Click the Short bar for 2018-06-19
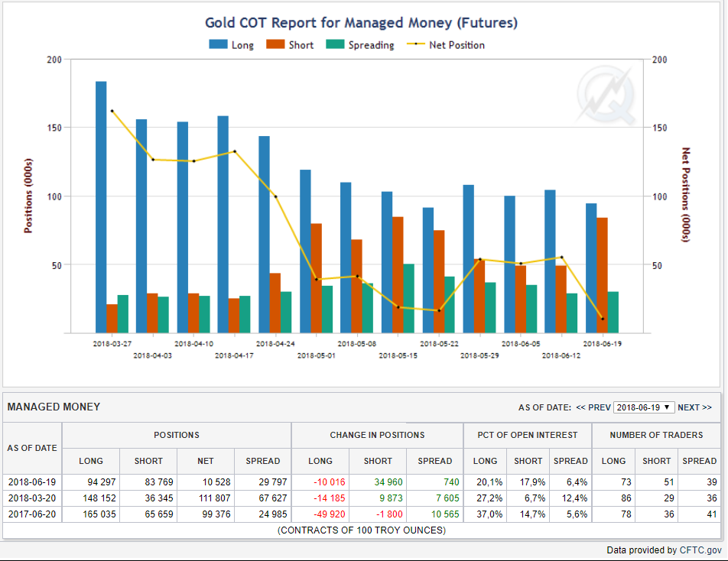 click(x=602, y=276)
